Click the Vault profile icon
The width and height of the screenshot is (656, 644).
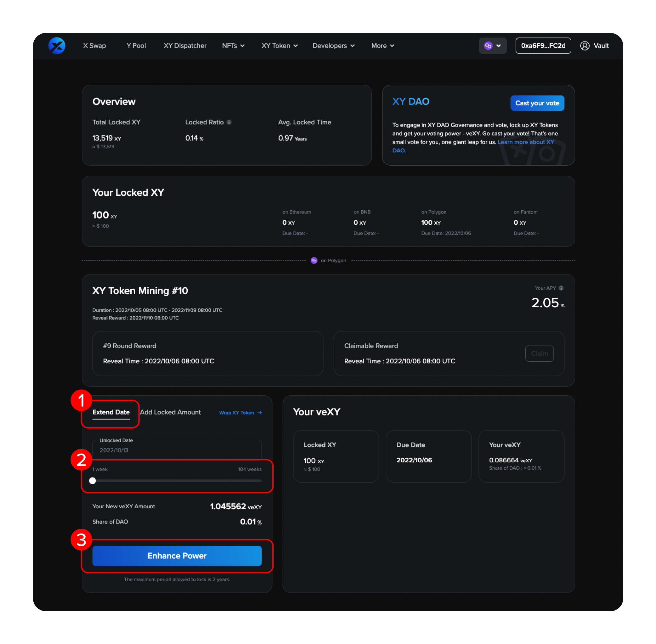click(585, 46)
